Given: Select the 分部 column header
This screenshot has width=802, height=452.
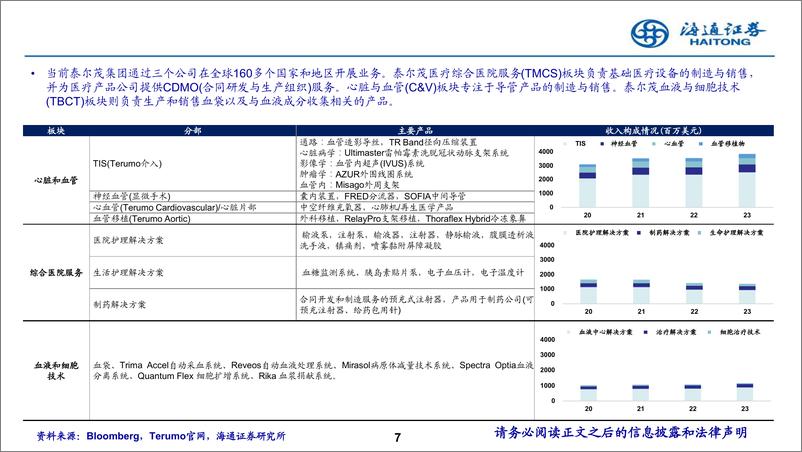Looking at the screenshot, I should coord(193,130).
